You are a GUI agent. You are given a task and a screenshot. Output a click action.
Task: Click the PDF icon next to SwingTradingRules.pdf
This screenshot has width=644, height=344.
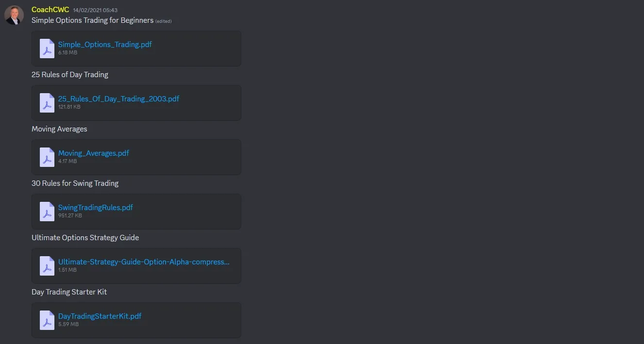point(47,212)
